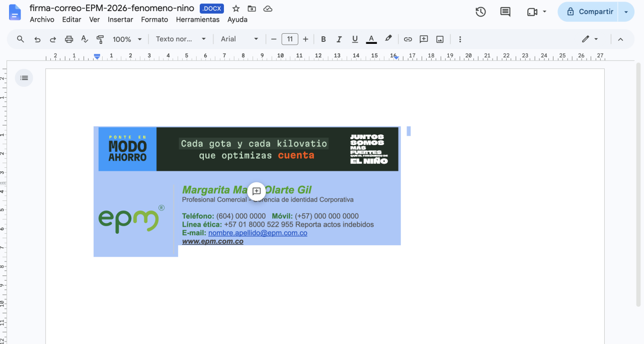
Task: Open the Herramientas menu
Action: [198, 20]
